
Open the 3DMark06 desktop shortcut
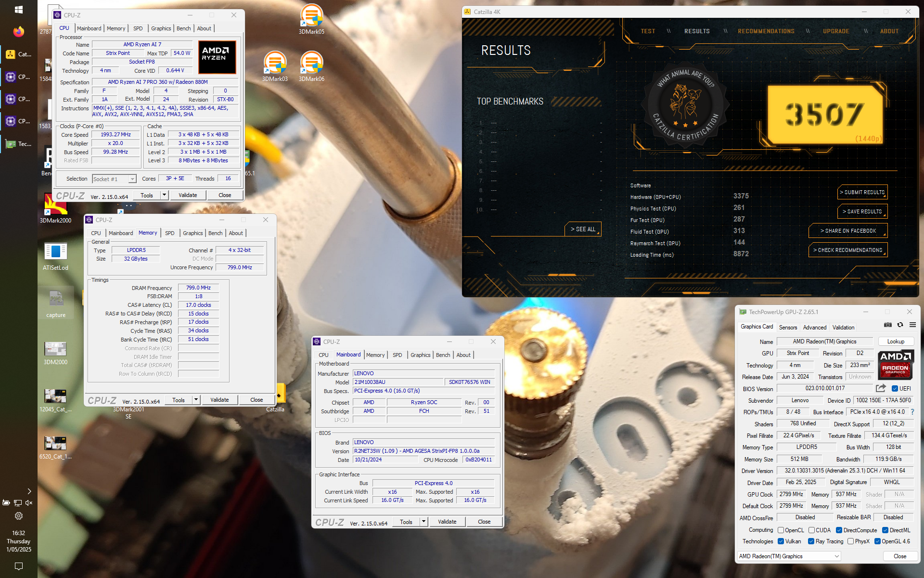click(x=311, y=66)
